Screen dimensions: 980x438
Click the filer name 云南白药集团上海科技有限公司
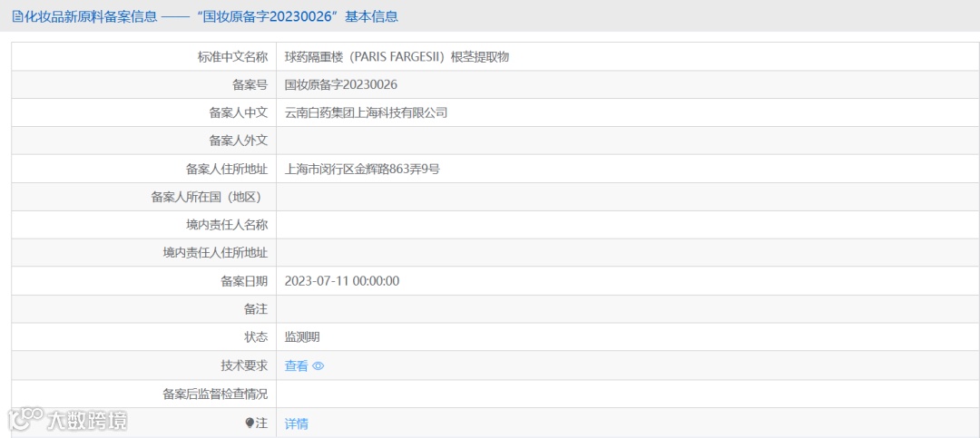[366, 113]
